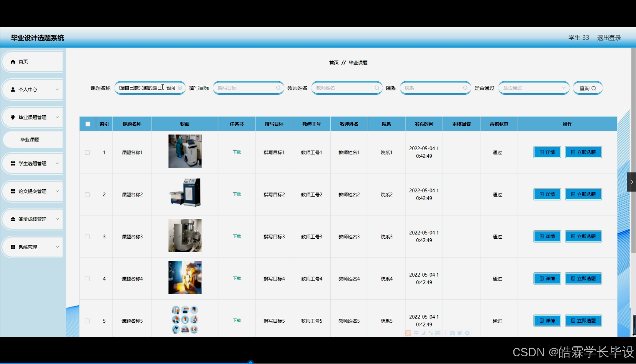Download the 任务书 for 课题名称1
Viewport: 636px width, 364px height.
[x=237, y=152]
